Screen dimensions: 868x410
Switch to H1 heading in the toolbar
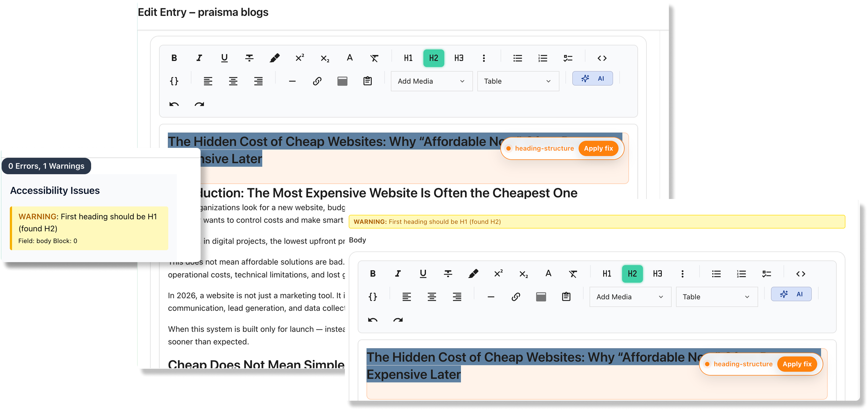coord(408,58)
